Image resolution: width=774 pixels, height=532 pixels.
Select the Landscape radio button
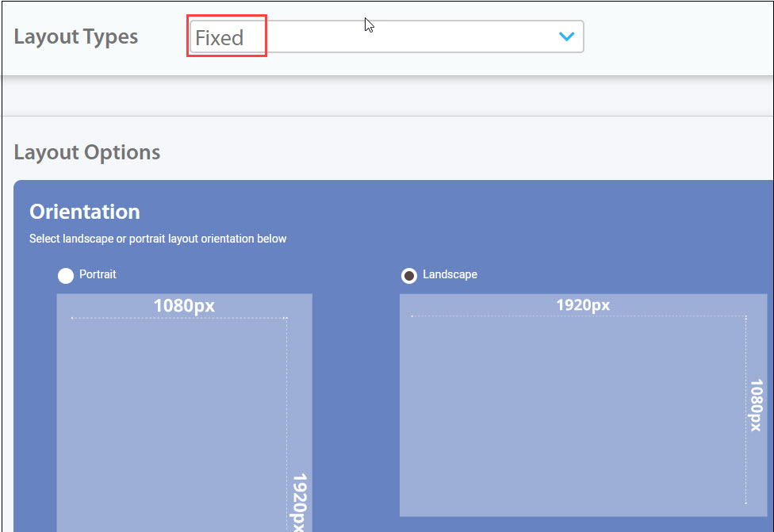pyautogui.click(x=408, y=275)
